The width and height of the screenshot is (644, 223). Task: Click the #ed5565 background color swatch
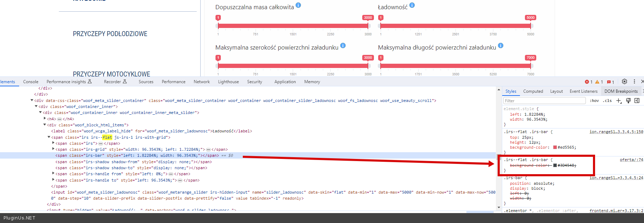pos(555,148)
